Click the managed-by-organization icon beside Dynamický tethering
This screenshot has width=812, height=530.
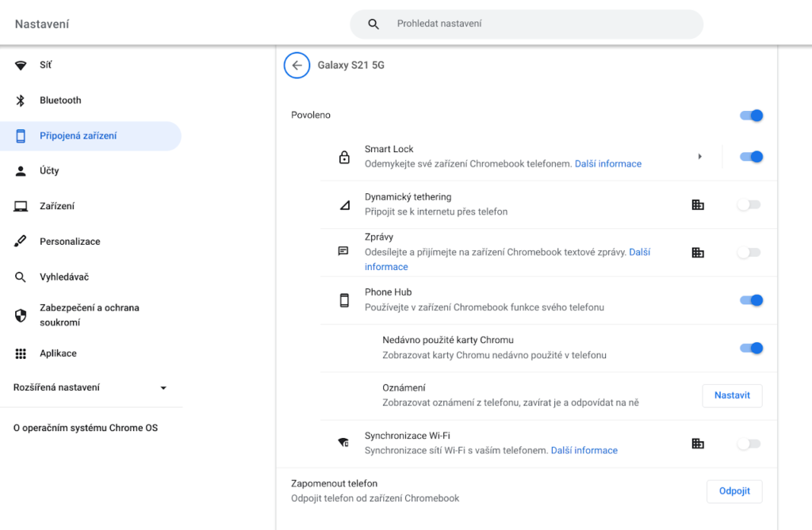click(698, 205)
